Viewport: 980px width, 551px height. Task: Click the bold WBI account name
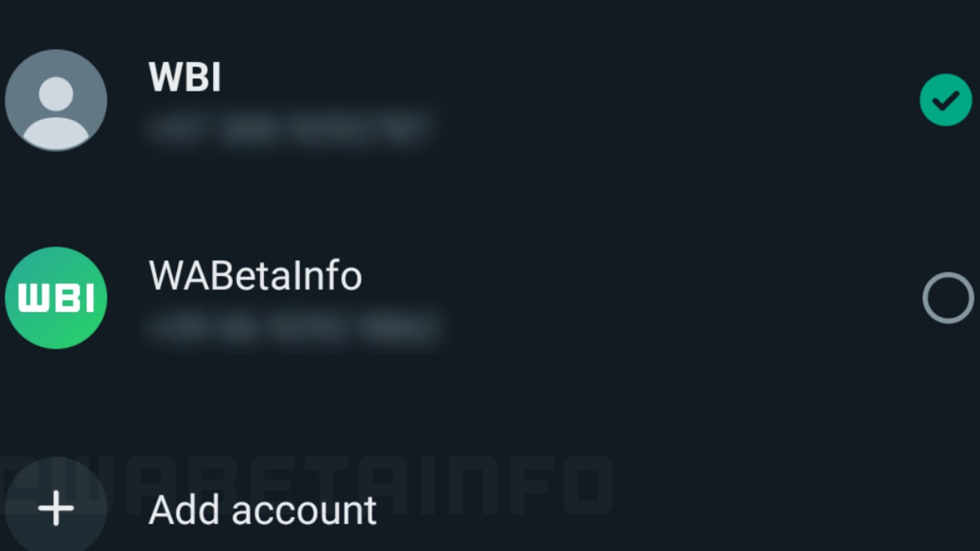click(x=185, y=77)
